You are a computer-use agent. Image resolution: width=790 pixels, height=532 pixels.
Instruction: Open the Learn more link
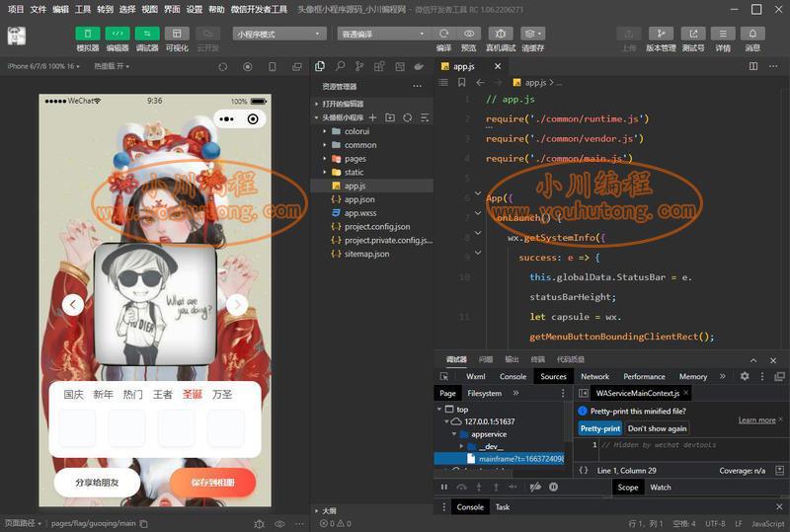point(756,420)
